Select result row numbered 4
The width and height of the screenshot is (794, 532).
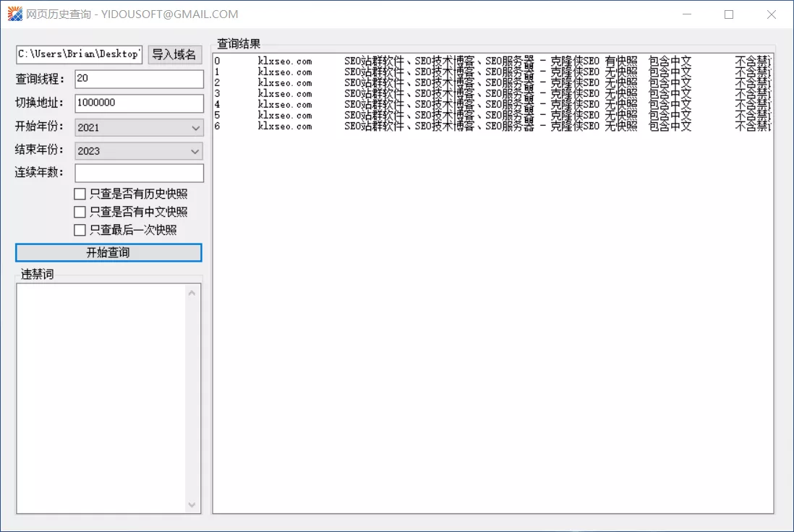(x=492, y=104)
